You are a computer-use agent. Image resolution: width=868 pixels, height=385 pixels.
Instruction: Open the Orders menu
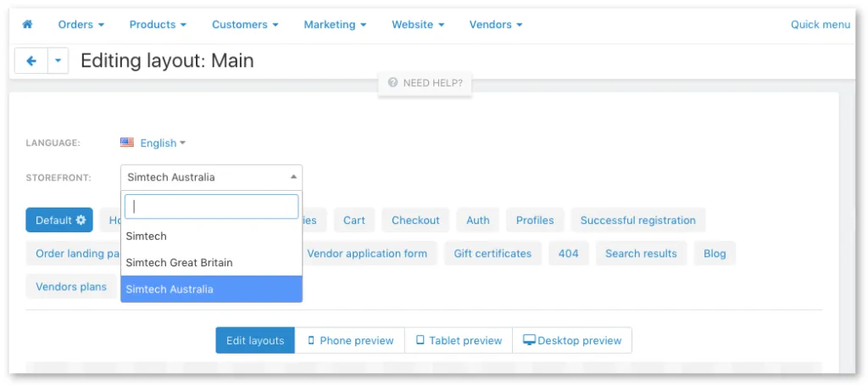tap(81, 25)
